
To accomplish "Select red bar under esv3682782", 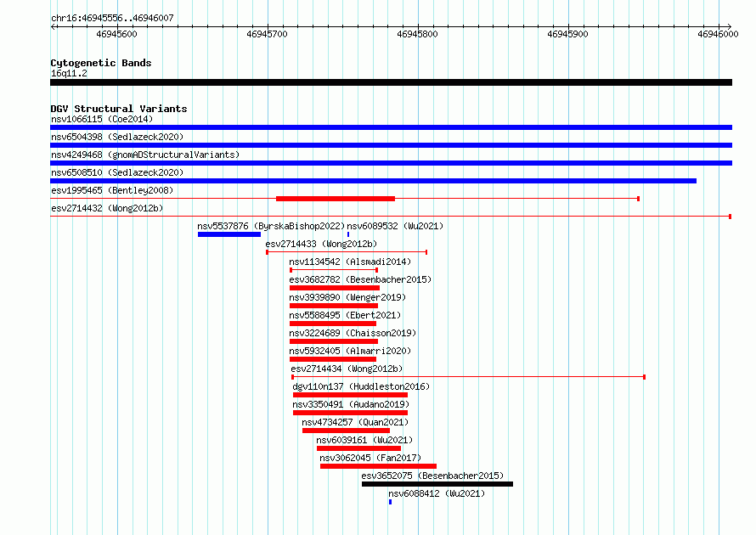I will [335, 288].
